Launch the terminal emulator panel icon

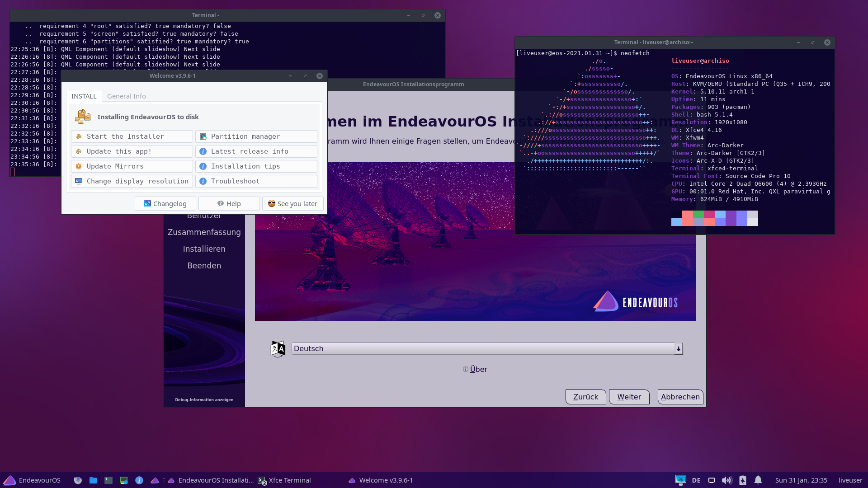[108, 480]
